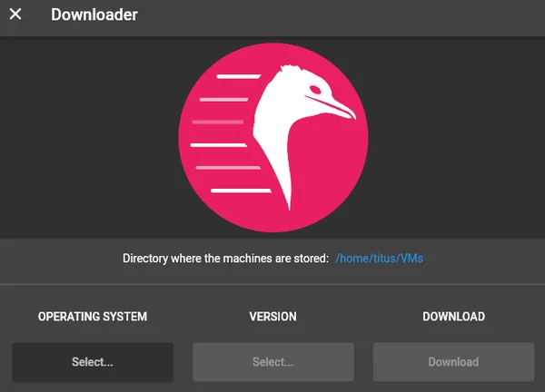The image size is (545, 392).
Task: Open the Version Select dropdown
Action: pyautogui.click(x=273, y=362)
